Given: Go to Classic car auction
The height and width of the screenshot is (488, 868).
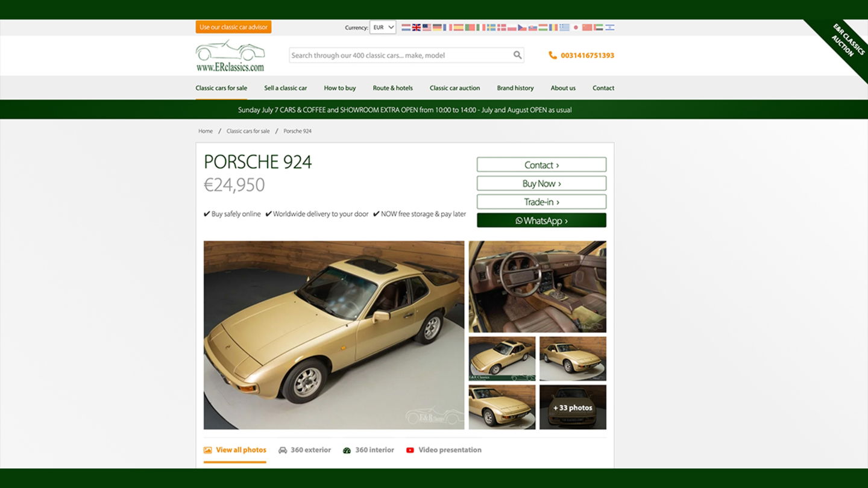Looking at the screenshot, I should 455,88.
